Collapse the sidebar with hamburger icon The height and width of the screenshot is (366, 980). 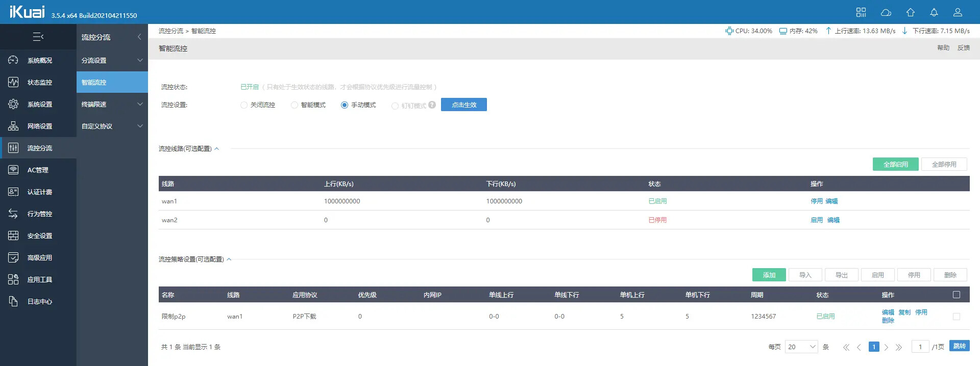point(38,37)
